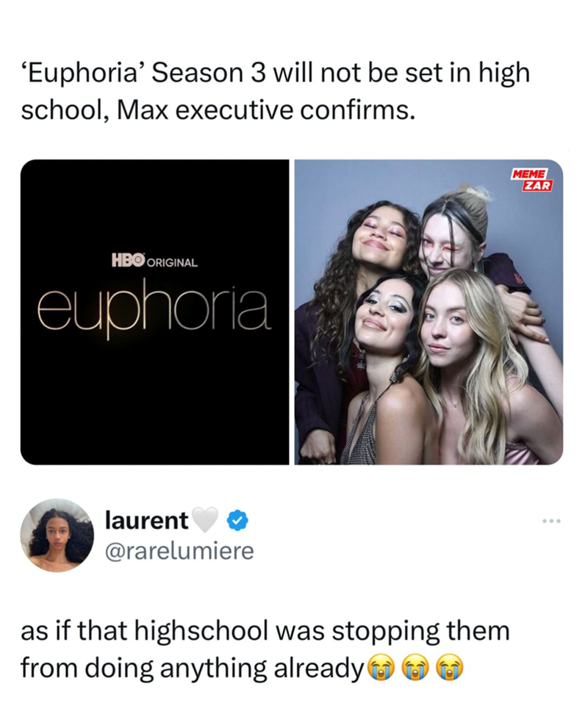Click the laurent display name
The width and height of the screenshot is (588, 728).
pyautogui.click(x=147, y=520)
